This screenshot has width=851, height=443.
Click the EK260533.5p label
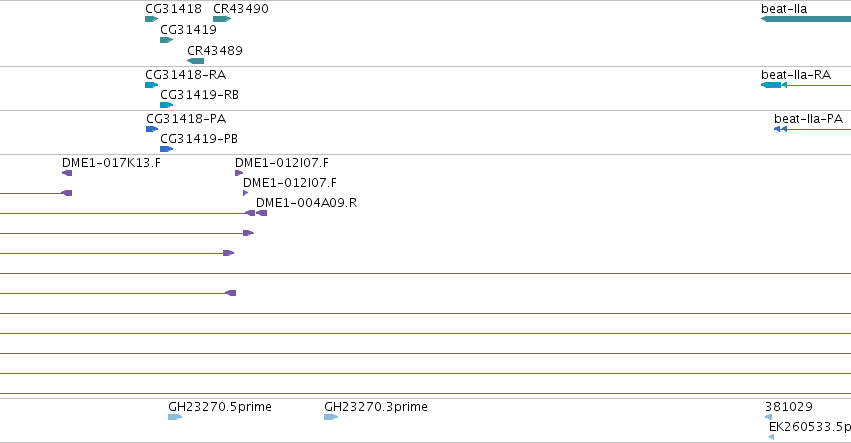[x=810, y=427]
